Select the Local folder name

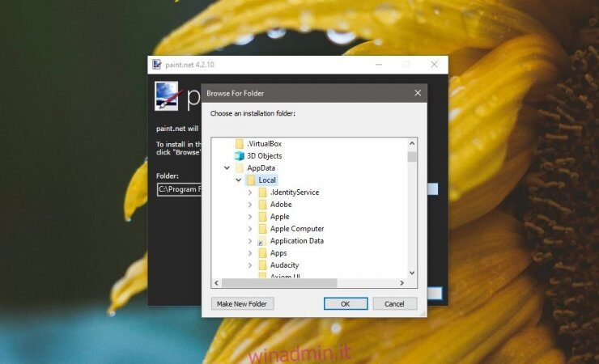(267, 180)
